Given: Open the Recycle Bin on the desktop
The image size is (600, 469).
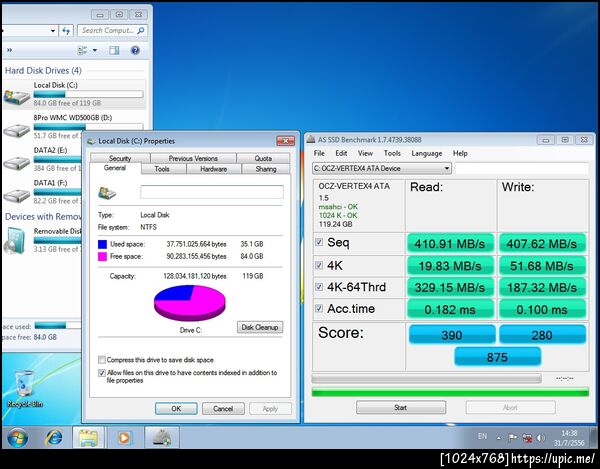Looking at the screenshot, I should [x=25, y=388].
